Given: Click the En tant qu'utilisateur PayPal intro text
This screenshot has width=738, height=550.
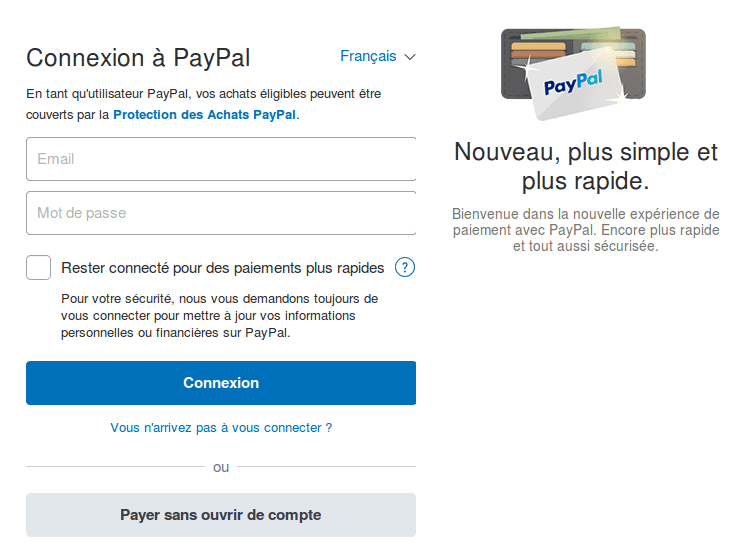Looking at the screenshot, I should pos(203,104).
